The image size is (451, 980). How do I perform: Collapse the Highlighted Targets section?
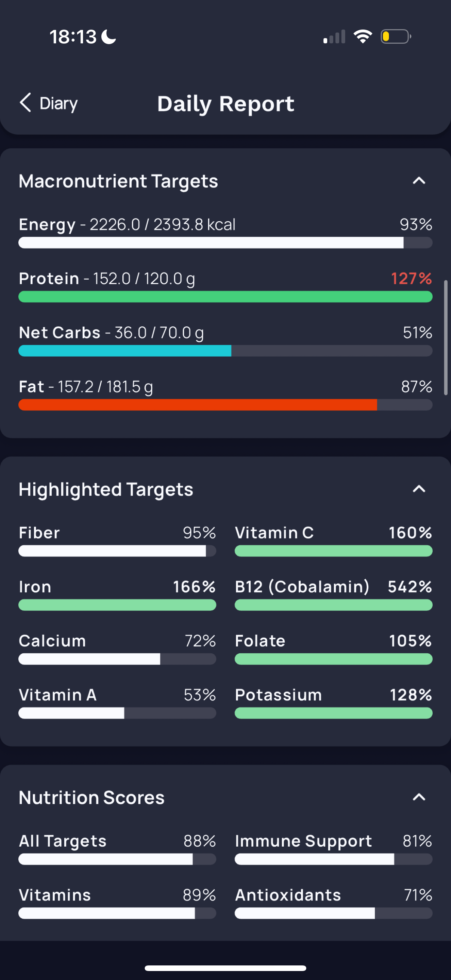(x=419, y=489)
